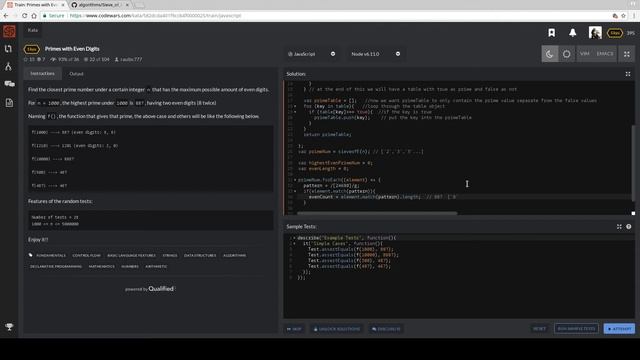Image resolution: width=640 pixels, height=360 pixels.
Task: Click the Algorithms tag
Action: coord(234,256)
